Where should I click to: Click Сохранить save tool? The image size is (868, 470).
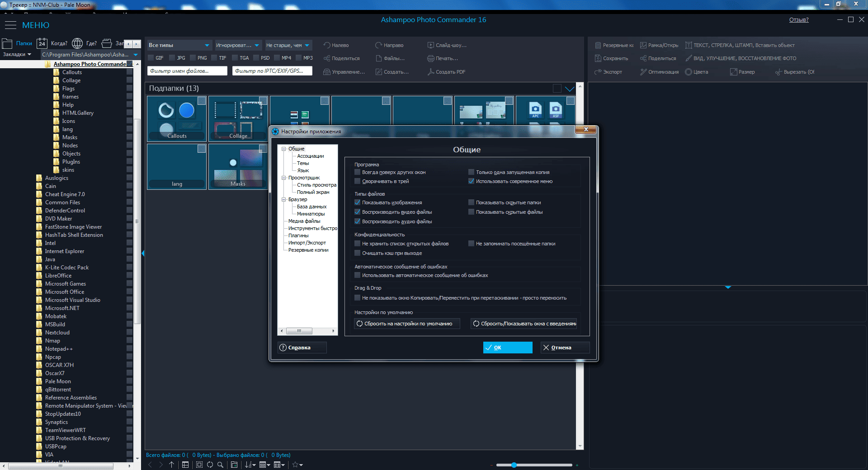[611, 58]
